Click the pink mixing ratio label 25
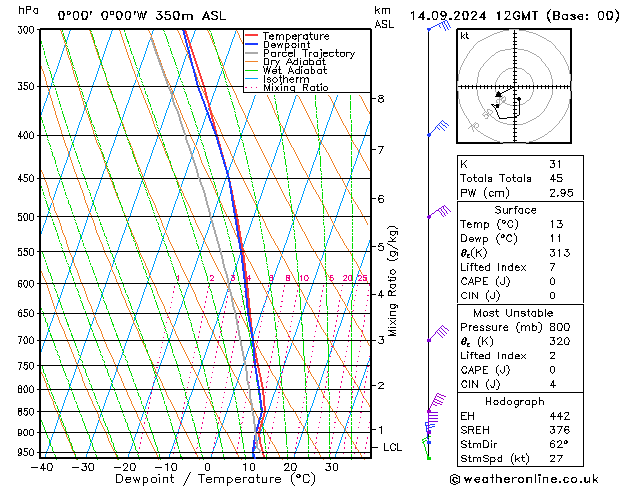 click(363, 278)
